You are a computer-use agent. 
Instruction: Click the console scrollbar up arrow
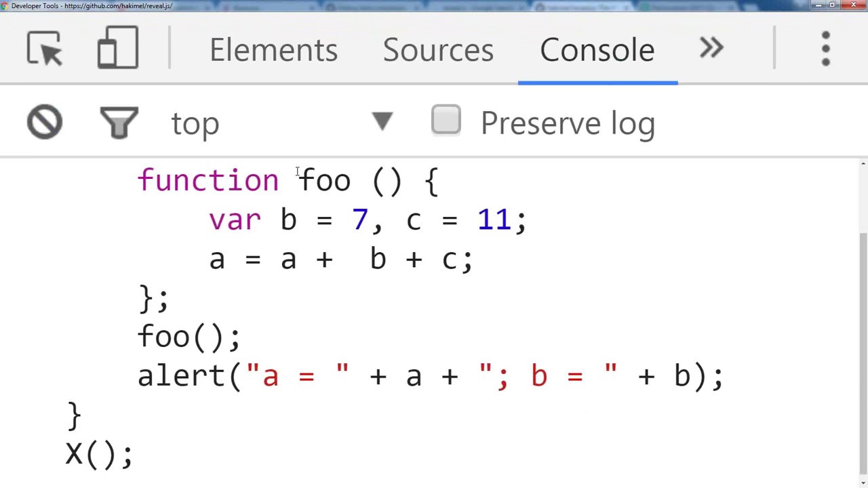(x=863, y=164)
